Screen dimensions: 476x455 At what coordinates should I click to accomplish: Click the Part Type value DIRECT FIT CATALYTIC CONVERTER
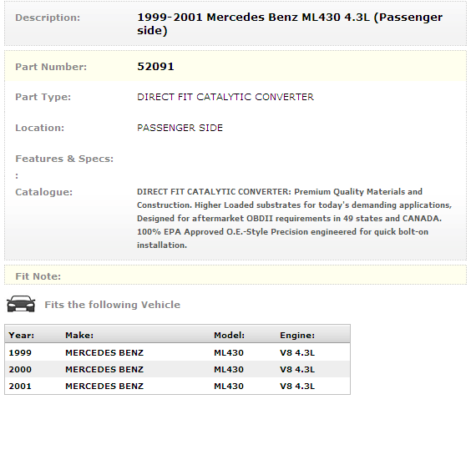[225, 97]
